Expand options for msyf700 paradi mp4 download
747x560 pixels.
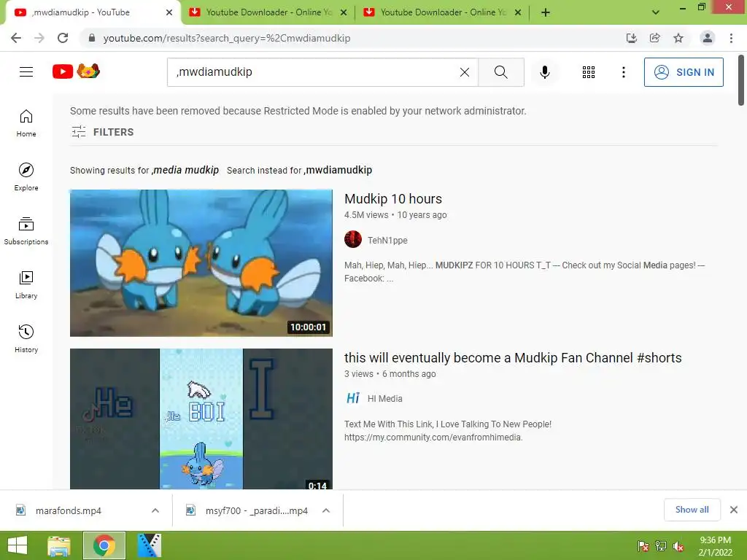coord(326,510)
